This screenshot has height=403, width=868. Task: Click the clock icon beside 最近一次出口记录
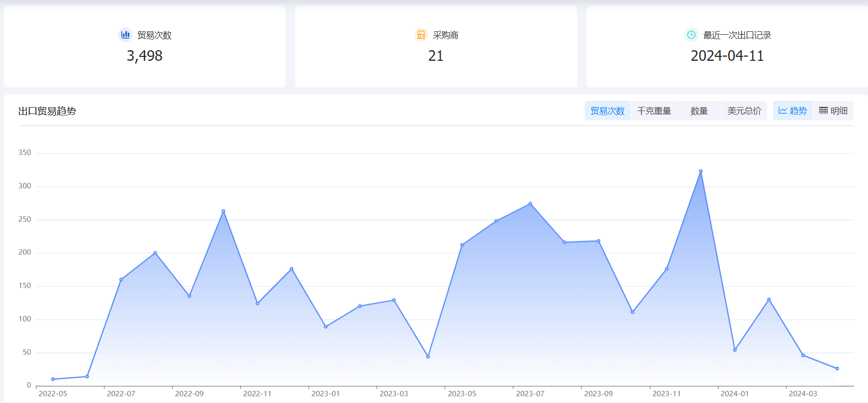(691, 35)
